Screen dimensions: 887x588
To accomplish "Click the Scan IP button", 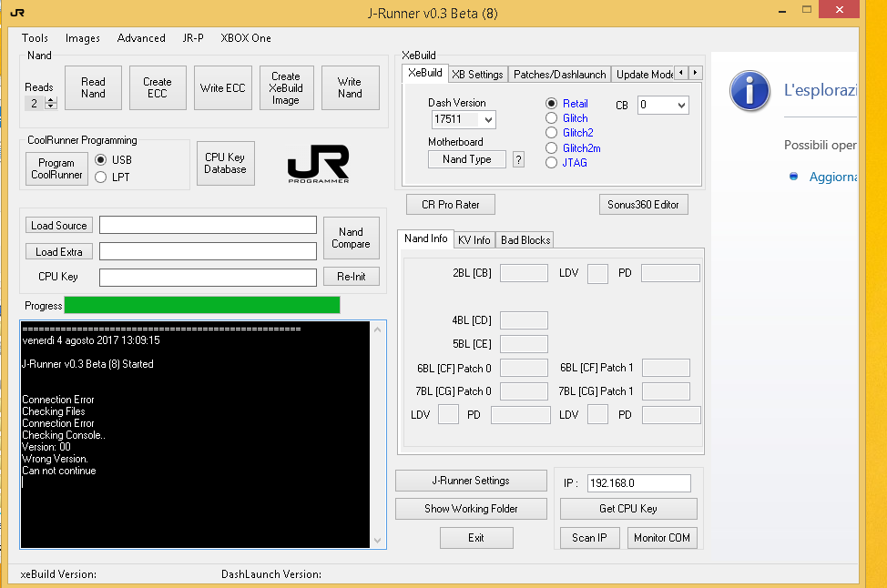I will [x=589, y=538].
